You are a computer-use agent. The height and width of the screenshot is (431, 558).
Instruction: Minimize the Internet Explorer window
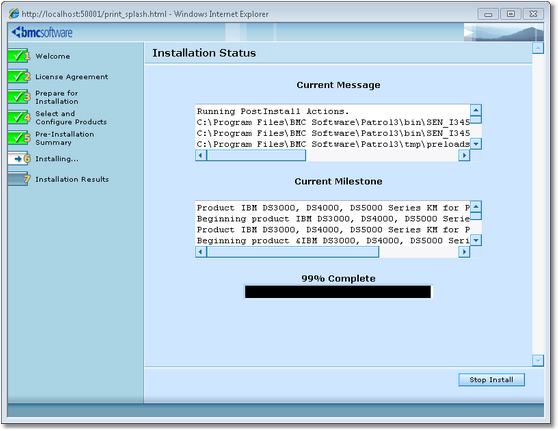click(488, 14)
